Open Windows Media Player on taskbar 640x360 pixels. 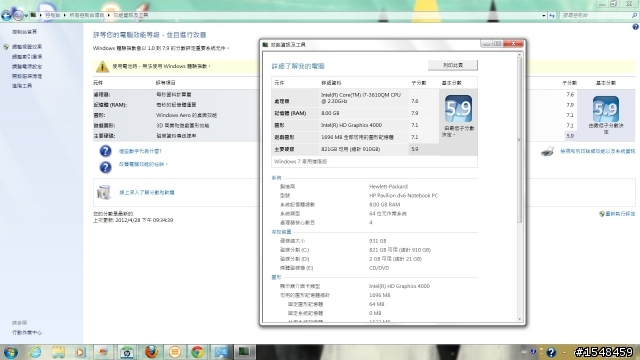(x=80, y=352)
